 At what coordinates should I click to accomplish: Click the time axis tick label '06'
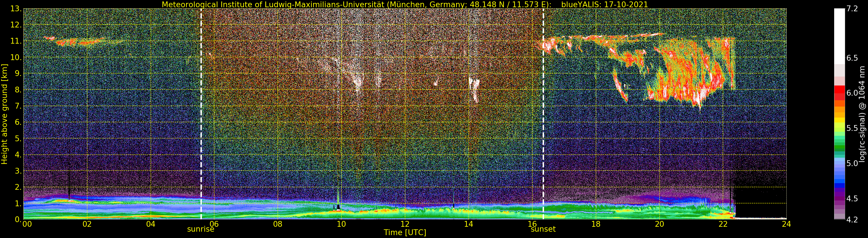(214, 224)
